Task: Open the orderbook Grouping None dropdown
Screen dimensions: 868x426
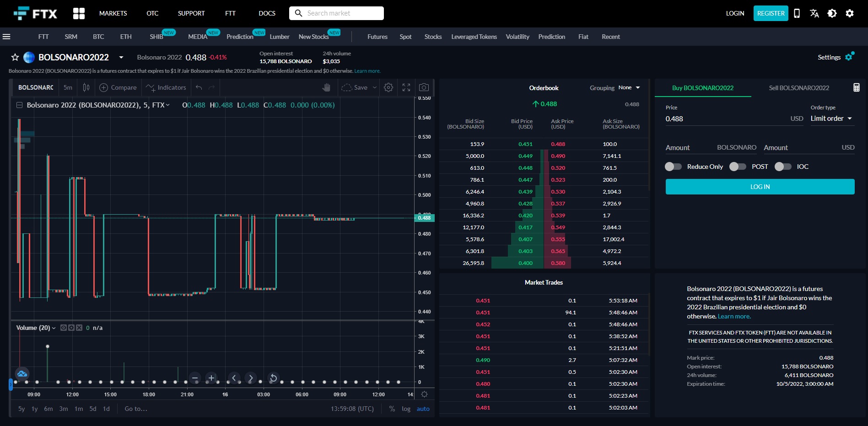Action: pos(629,87)
